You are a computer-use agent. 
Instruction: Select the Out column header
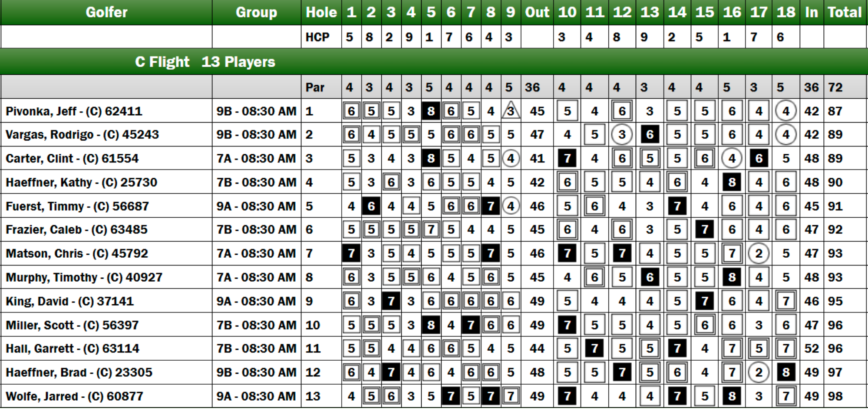(x=537, y=12)
